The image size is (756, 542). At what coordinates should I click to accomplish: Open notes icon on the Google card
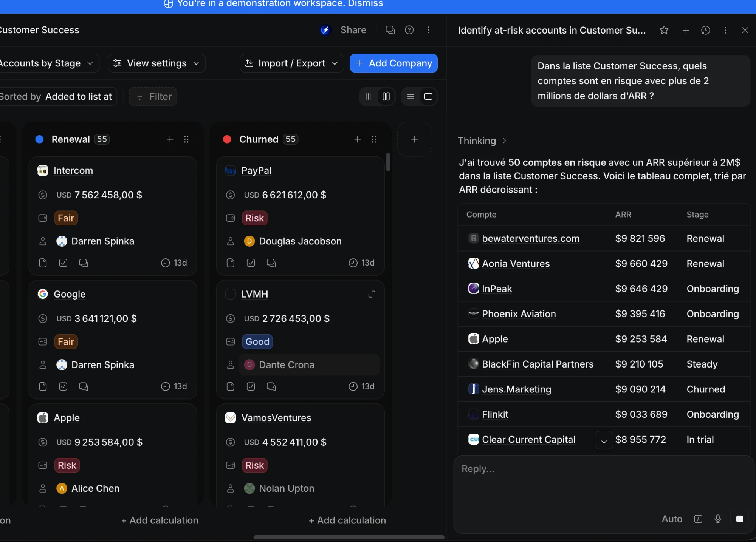[x=43, y=386]
